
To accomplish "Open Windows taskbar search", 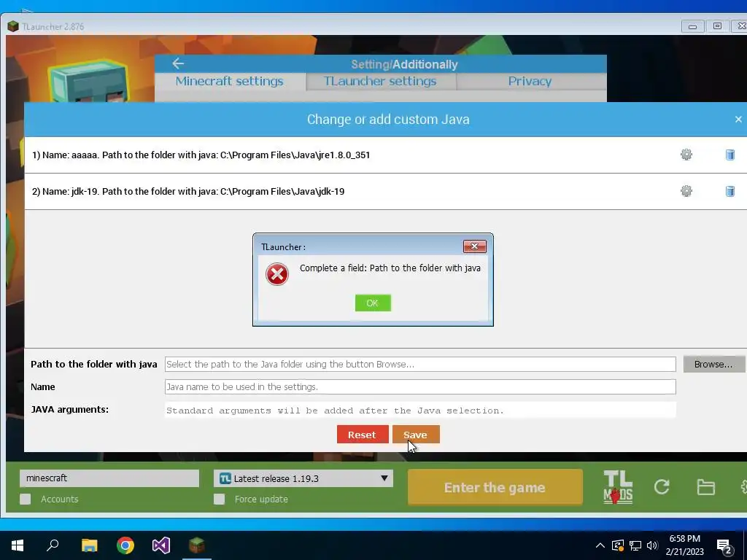I will 53,545.
